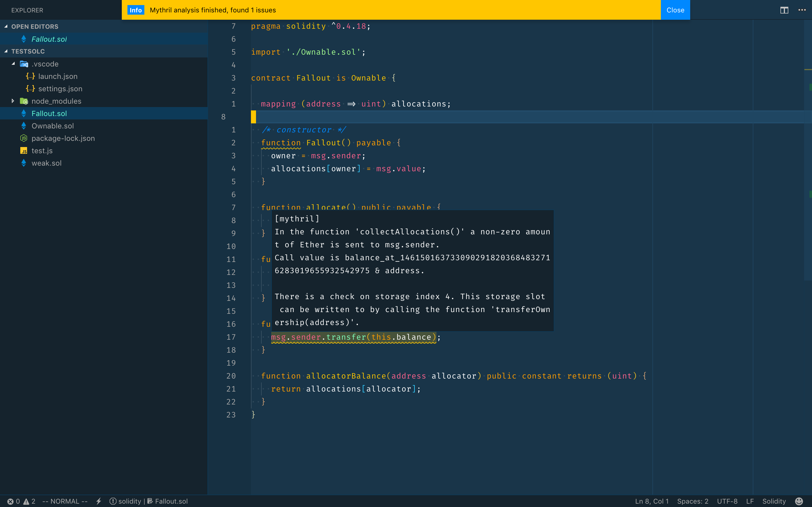
Task: Click the Ethereum icon beside weak.sol
Action: point(23,163)
